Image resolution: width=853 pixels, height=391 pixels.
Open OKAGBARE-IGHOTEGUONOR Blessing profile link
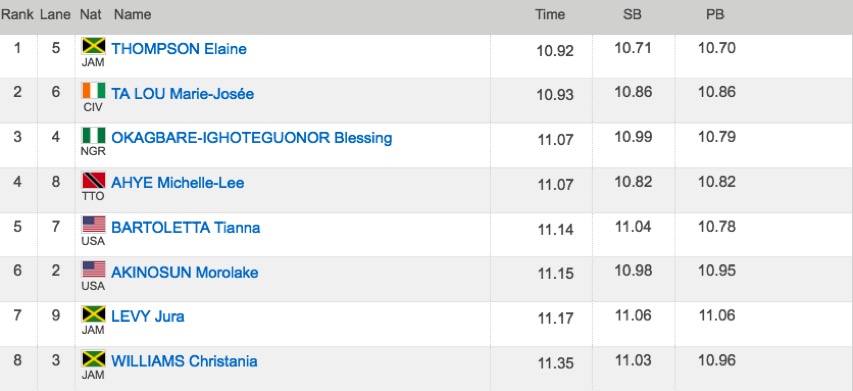pyautogui.click(x=252, y=138)
